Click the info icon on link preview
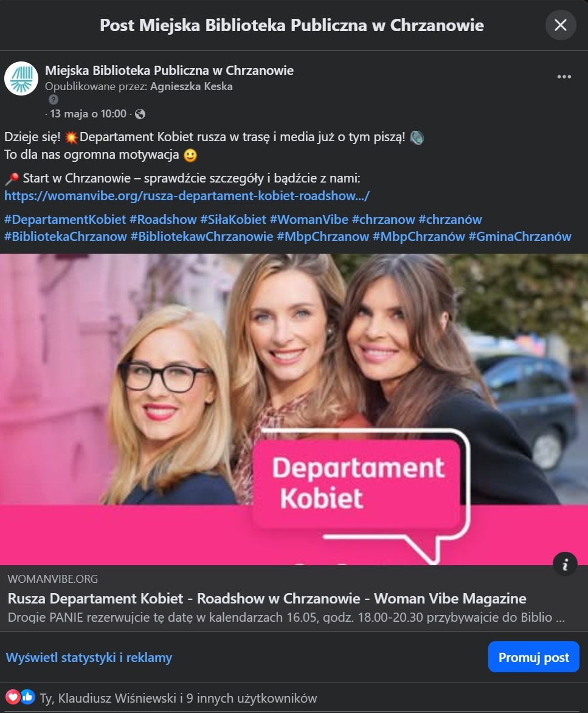588x713 pixels. [x=565, y=565]
